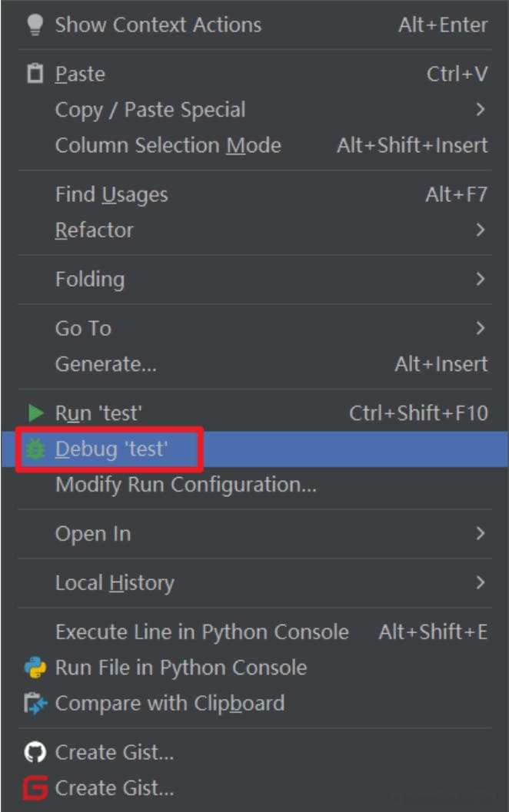
Task: Expand the Folding submenu chevron
Action: point(481,279)
